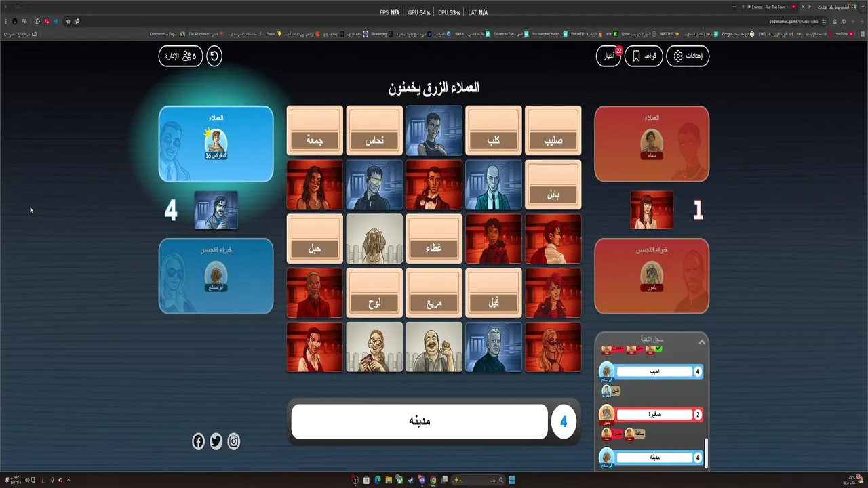Click the blue team العملاء panel
Viewport: 868px width, 488px height.
[x=216, y=144]
